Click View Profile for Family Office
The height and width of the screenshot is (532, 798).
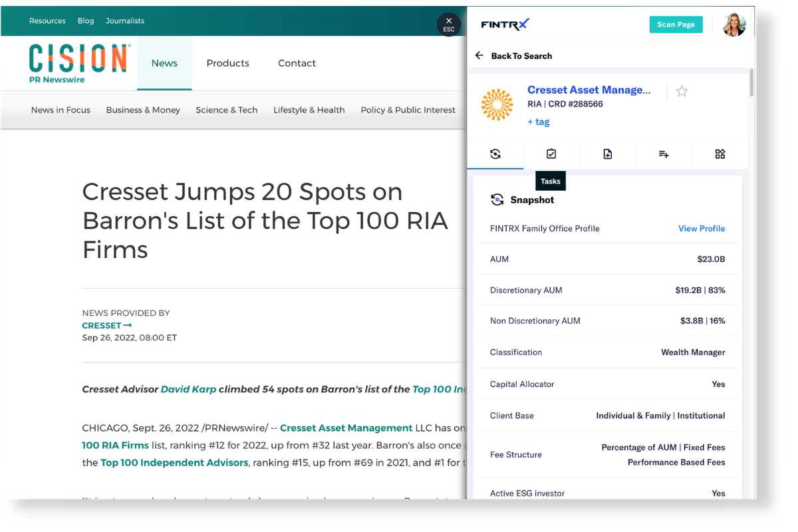(702, 228)
